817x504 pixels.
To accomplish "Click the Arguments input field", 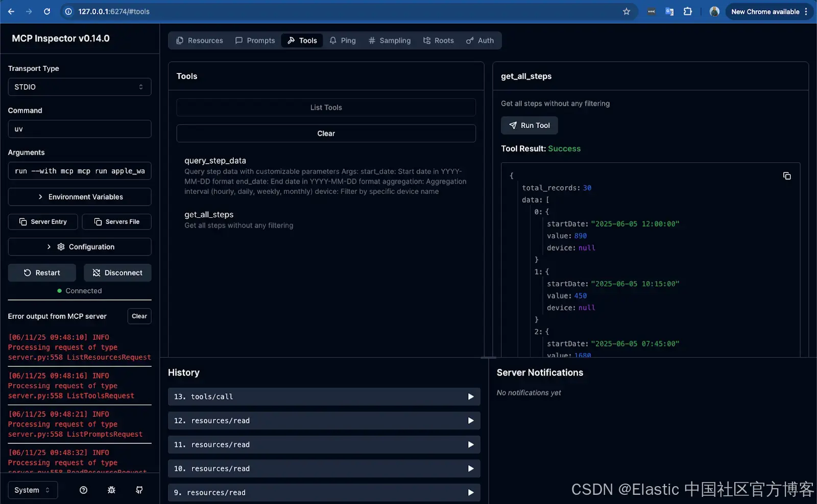I will (80, 170).
